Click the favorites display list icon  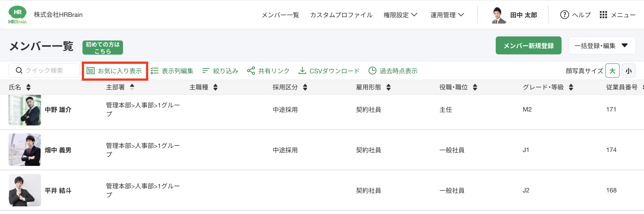pyautogui.click(x=91, y=71)
